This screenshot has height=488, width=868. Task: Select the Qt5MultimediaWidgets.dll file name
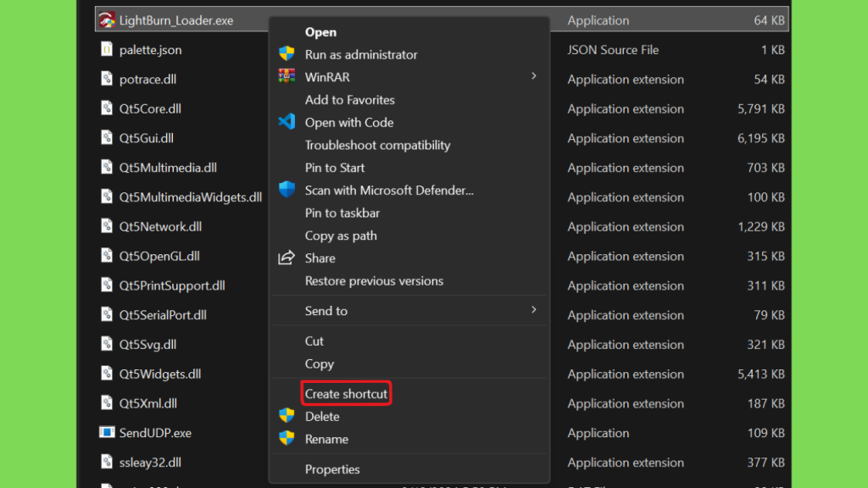tap(191, 197)
